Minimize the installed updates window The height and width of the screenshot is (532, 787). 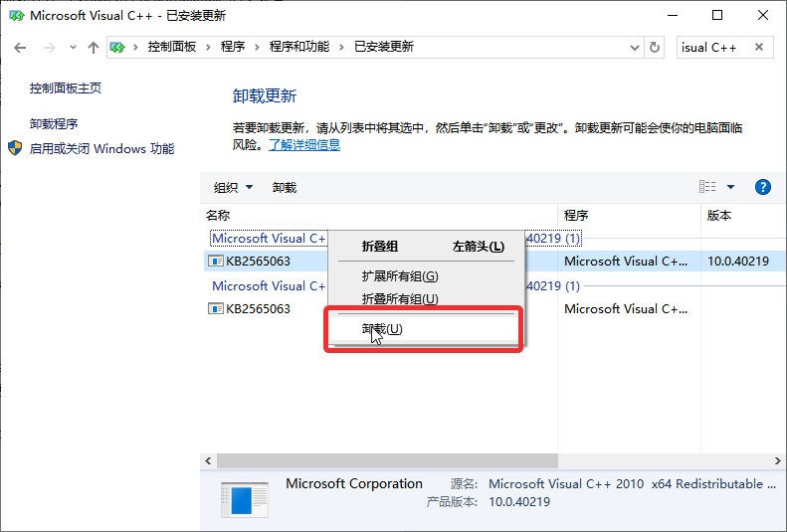(x=673, y=15)
